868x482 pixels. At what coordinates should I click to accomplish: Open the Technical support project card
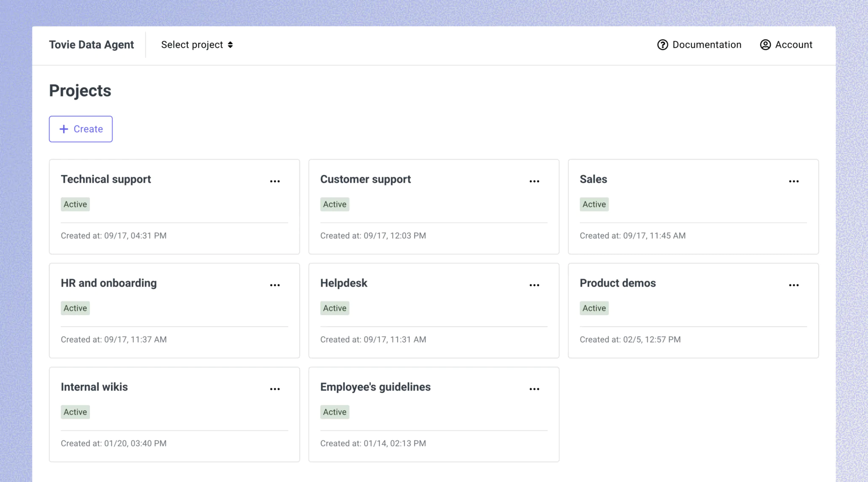pos(106,179)
